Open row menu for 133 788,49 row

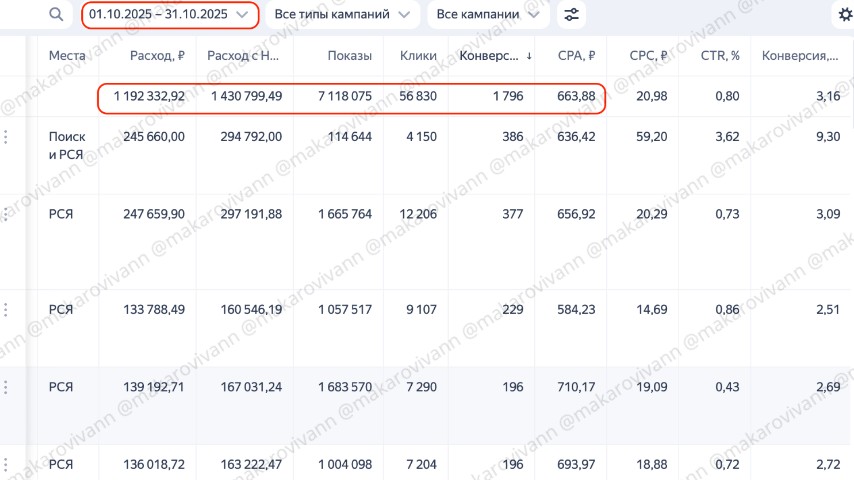8,310
